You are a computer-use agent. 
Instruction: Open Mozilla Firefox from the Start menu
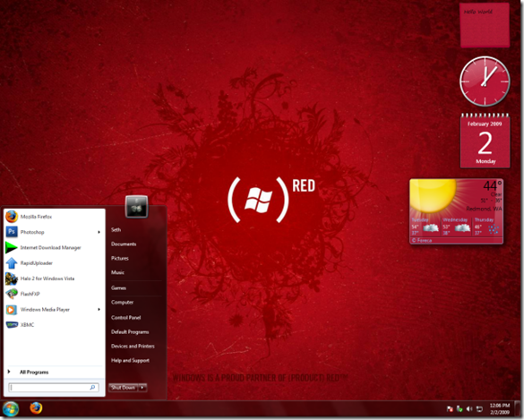pos(54,217)
